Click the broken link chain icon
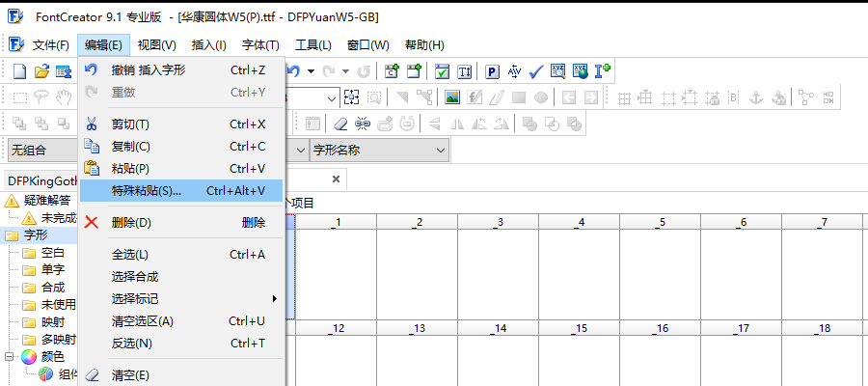The height and width of the screenshot is (386, 868). pyautogui.click(x=363, y=124)
